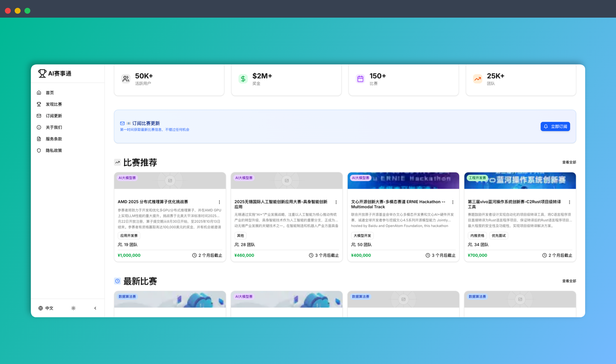
Task: Click the ERNIE Hackathon banner image
Action: pos(403,180)
